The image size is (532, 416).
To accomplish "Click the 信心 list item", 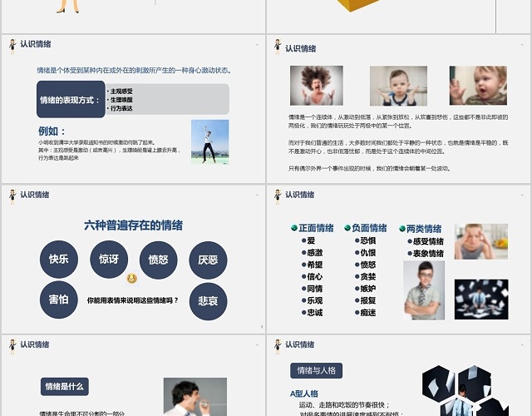I will pyautogui.click(x=313, y=276).
